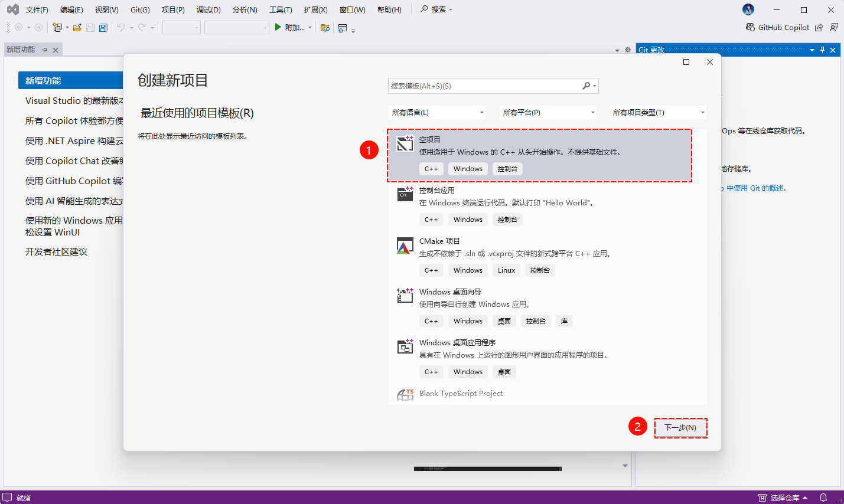Open the 调试(D) menu

[208, 10]
